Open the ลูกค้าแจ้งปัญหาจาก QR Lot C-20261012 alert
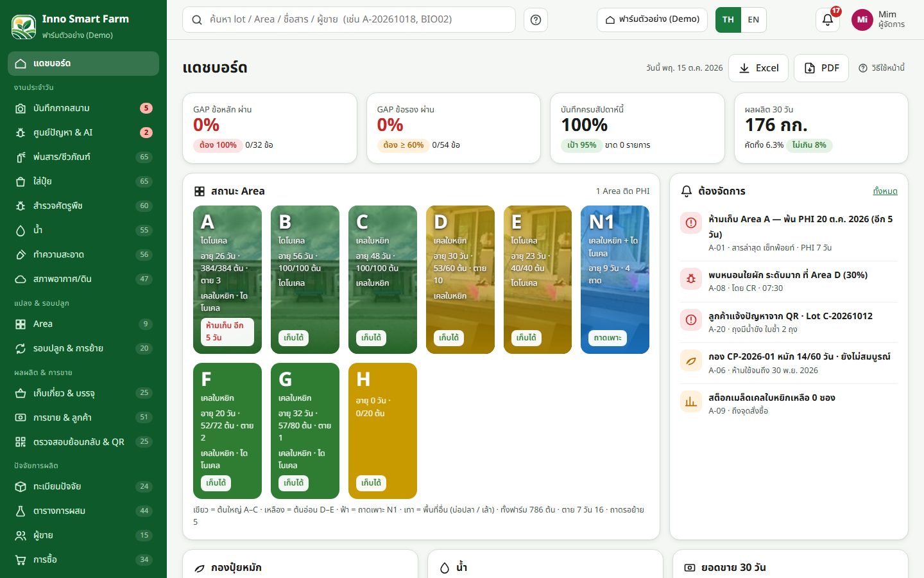The image size is (924, 578). [x=789, y=322]
